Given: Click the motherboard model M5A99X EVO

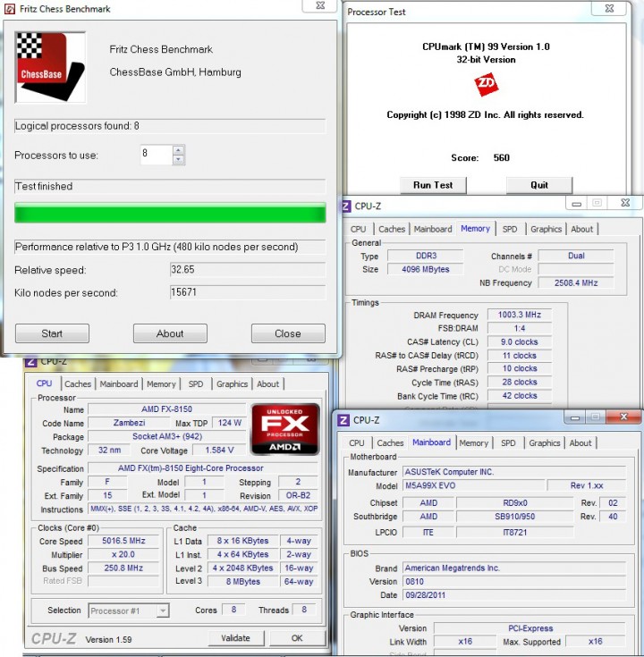Looking at the screenshot, I should tap(474, 485).
